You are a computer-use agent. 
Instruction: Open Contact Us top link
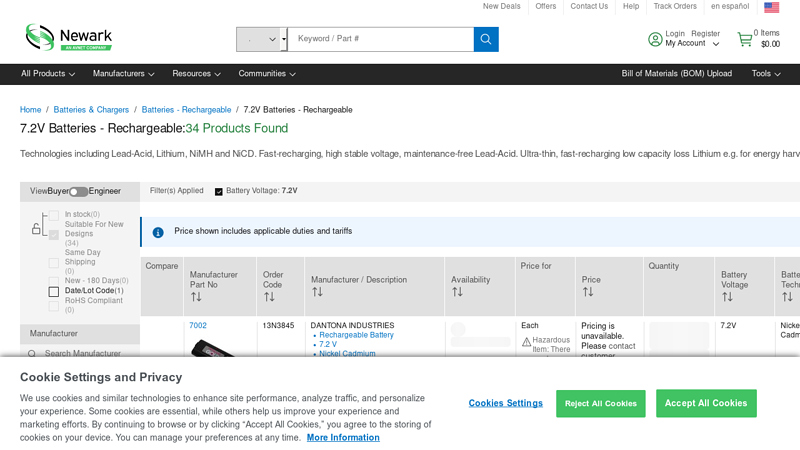pos(589,6)
